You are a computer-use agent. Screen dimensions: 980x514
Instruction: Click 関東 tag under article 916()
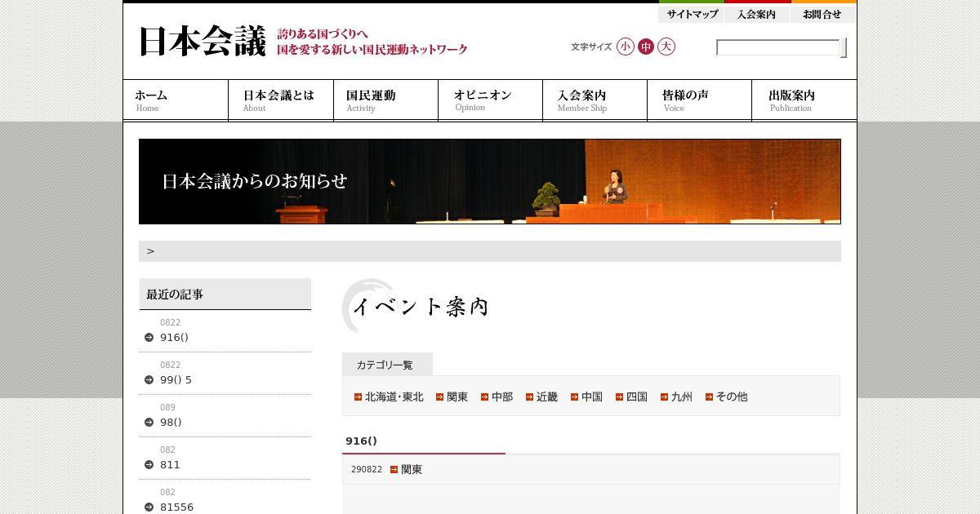[x=412, y=469]
